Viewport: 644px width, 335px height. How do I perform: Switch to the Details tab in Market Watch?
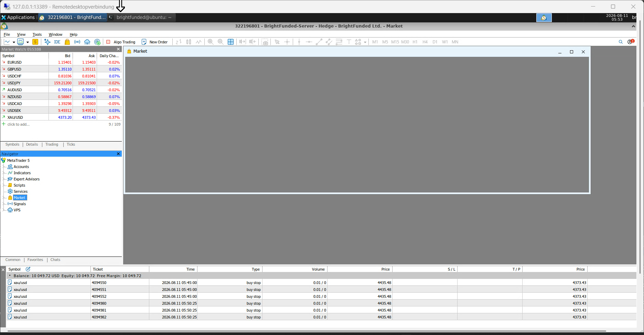[x=32, y=145]
